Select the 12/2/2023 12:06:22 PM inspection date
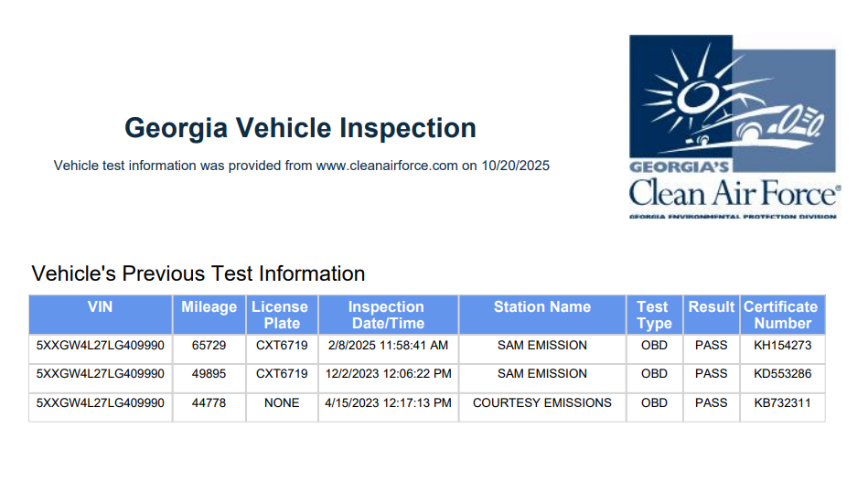The width and height of the screenshot is (868, 482). coord(387,374)
